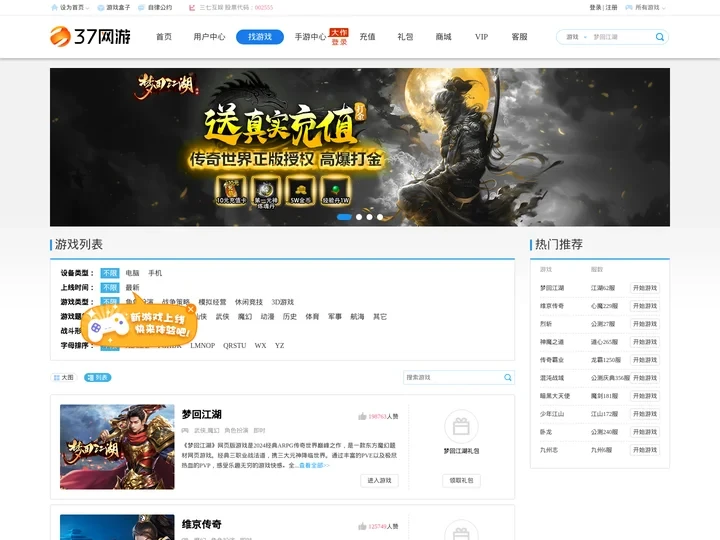The image size is (720, 540).
Task: Filter 上线时间 by 最新
Action: click(132, 287)
